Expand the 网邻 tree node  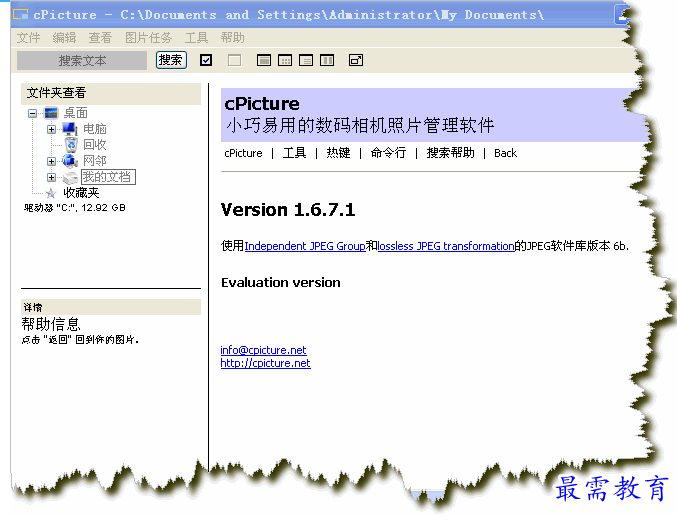tap(51, 161)
